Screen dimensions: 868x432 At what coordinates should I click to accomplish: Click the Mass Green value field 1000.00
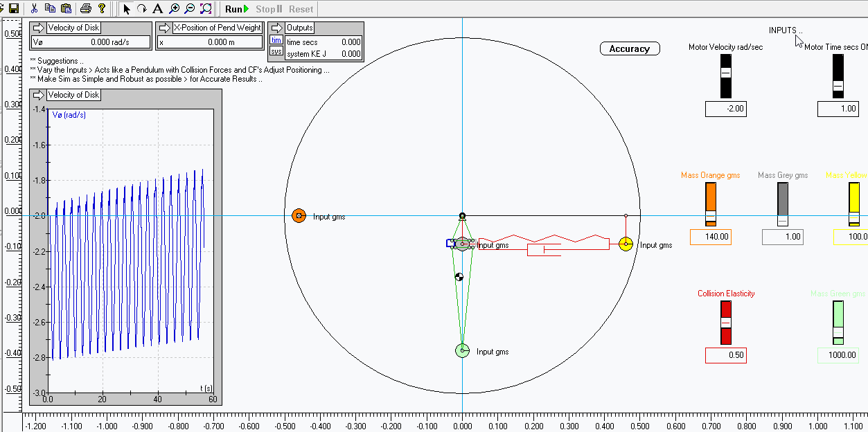tap(838, 355)
